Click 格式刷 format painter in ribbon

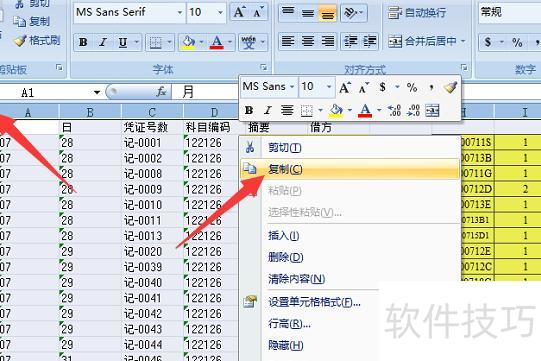pos(37,41)
